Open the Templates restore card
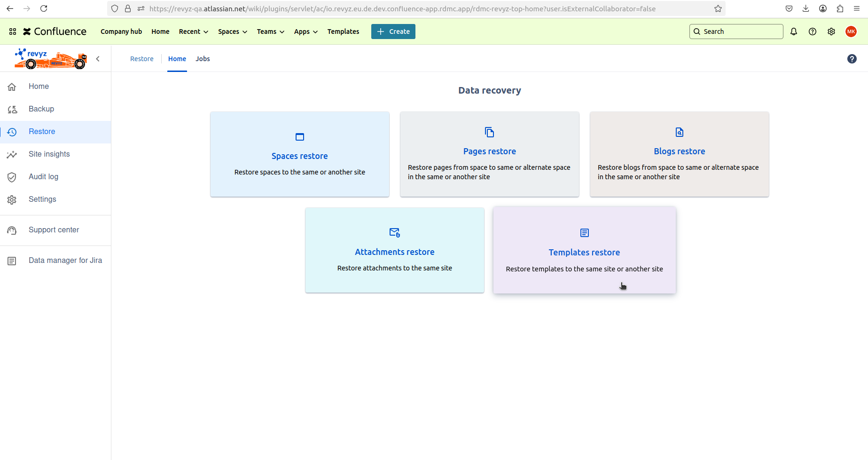Viewport: 868px width, 460px height. point(584,251)
